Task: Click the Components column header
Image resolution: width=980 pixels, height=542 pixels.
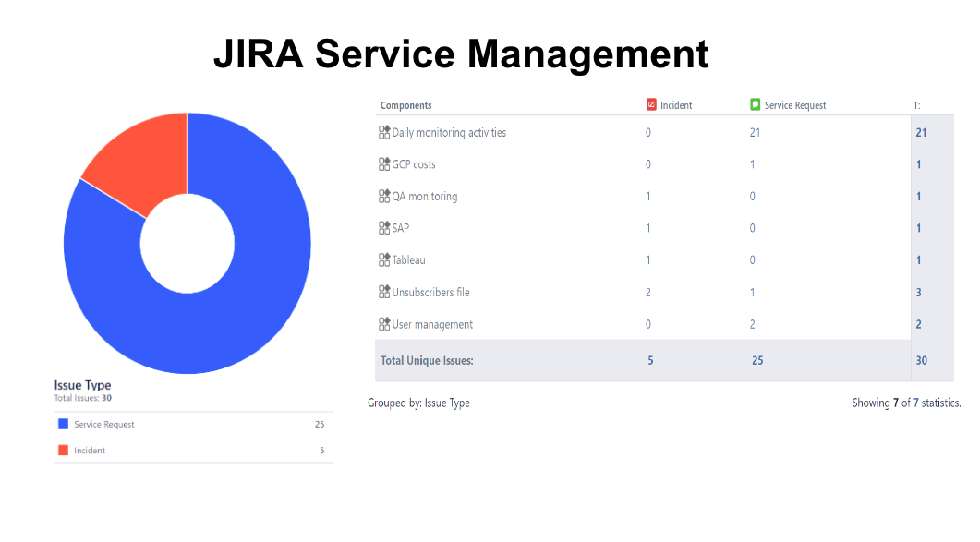Action: 406,105
